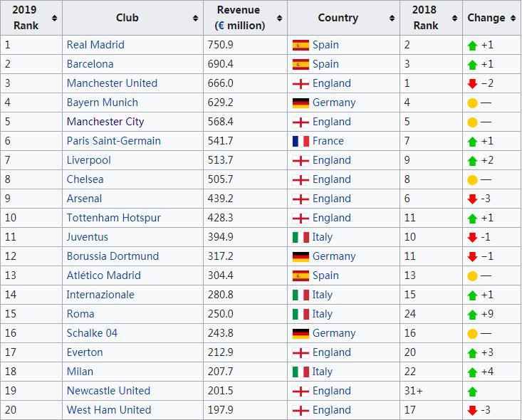Click yellow no-change dot in Chelsea row

(x=472, y=179)
